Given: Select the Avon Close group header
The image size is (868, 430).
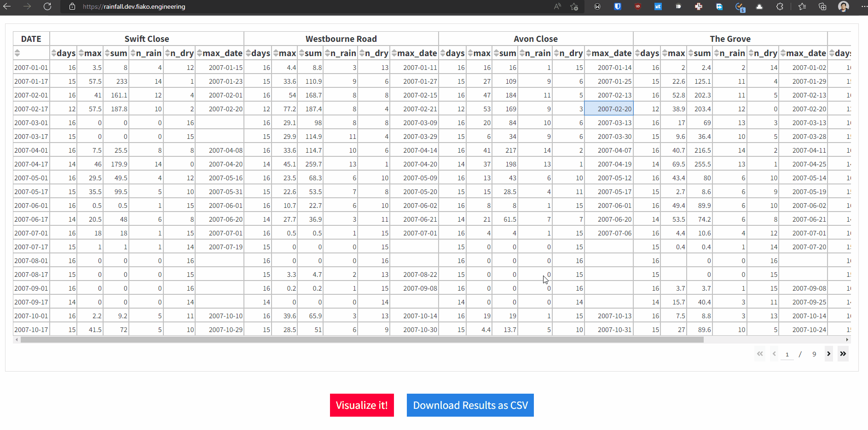Looking at the screenshot, I should point(536,39).
